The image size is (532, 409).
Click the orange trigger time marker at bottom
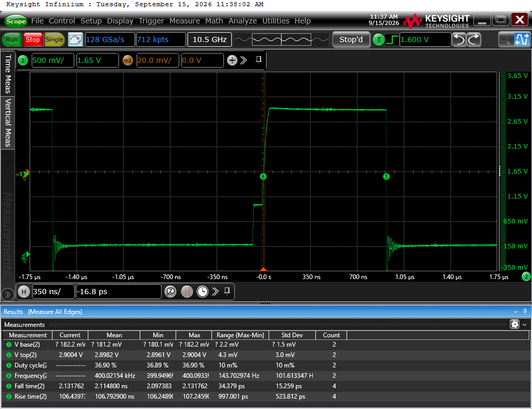click(x=263, y=269)
